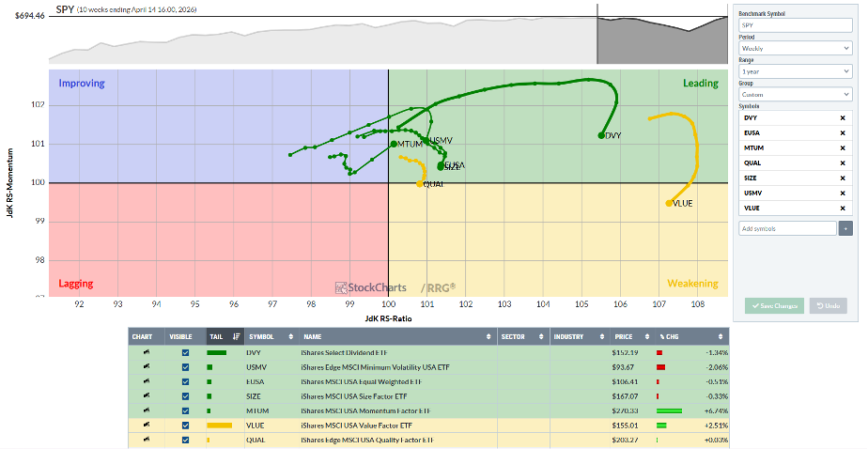Click USMV symbol in the table
868x449 pixels.
256,367
